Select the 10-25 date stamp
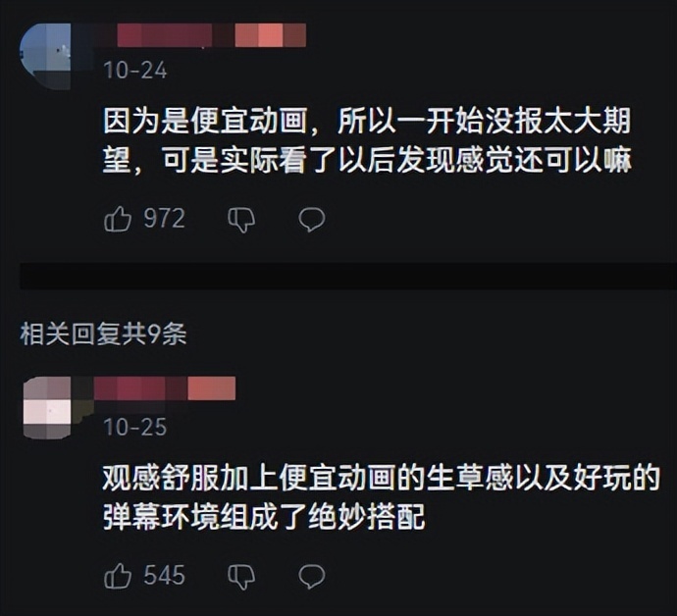677x616 pixels. tap(135, 427)
